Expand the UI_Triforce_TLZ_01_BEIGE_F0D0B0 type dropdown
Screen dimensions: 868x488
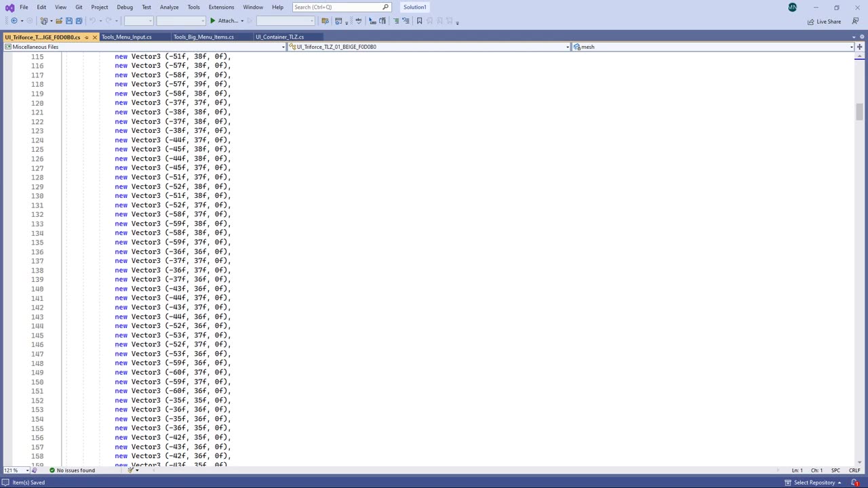tap(568, 47)
